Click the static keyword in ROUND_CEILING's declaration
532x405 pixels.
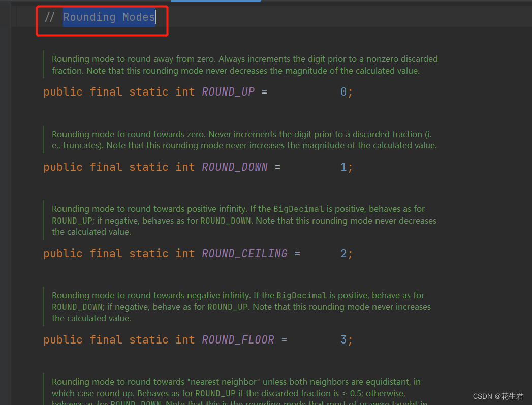coord(148,253)
